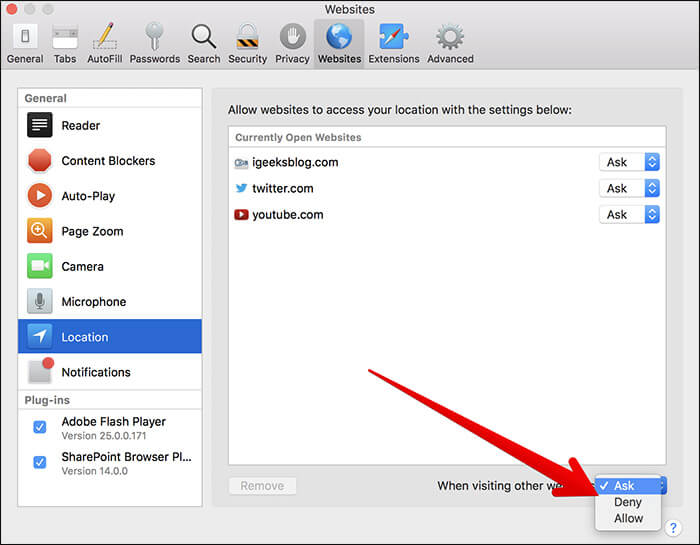Click the igeeksblog.com favicon
The height and width of the screenshot is (545, 700).
[241, 163]
